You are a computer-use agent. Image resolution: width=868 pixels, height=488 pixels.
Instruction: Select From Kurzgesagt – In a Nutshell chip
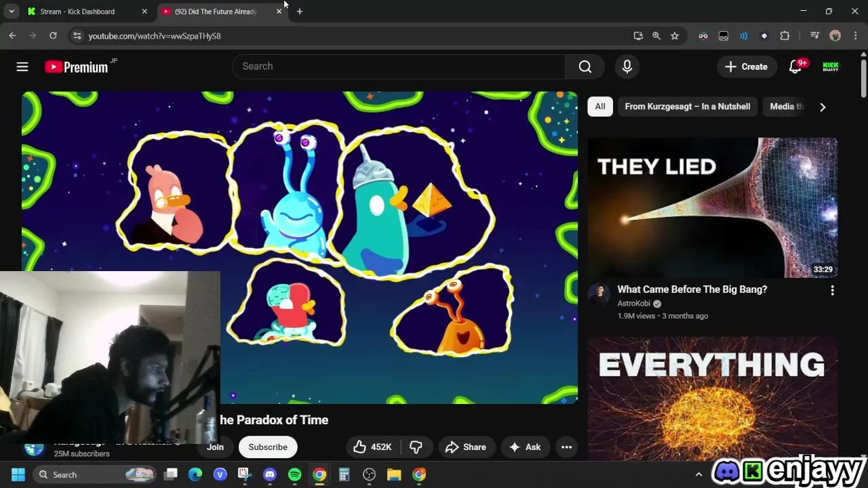(687, 106)
